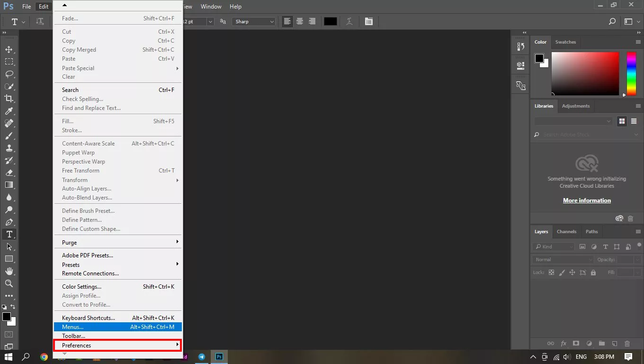Select the Clone Stamp tool
Image resolution: width=644 pixels, height=364 pixels.
tap(9, 148)
